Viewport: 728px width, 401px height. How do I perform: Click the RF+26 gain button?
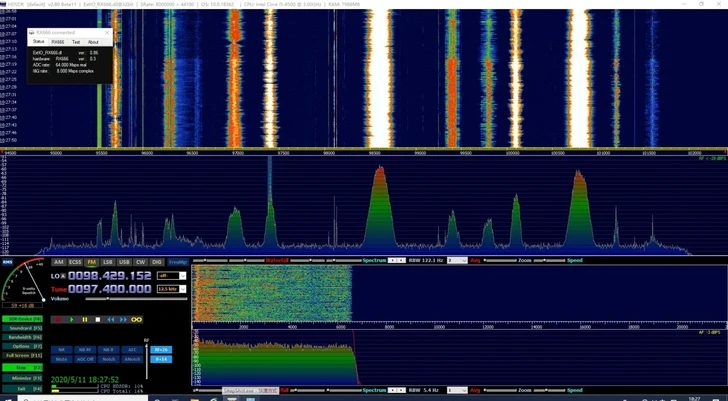(161, 349)
